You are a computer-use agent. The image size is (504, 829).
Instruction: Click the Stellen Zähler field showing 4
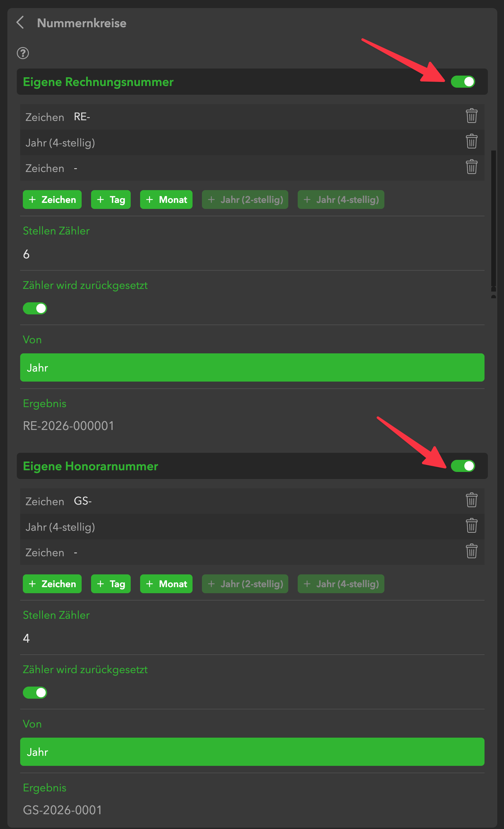(252, 639)
